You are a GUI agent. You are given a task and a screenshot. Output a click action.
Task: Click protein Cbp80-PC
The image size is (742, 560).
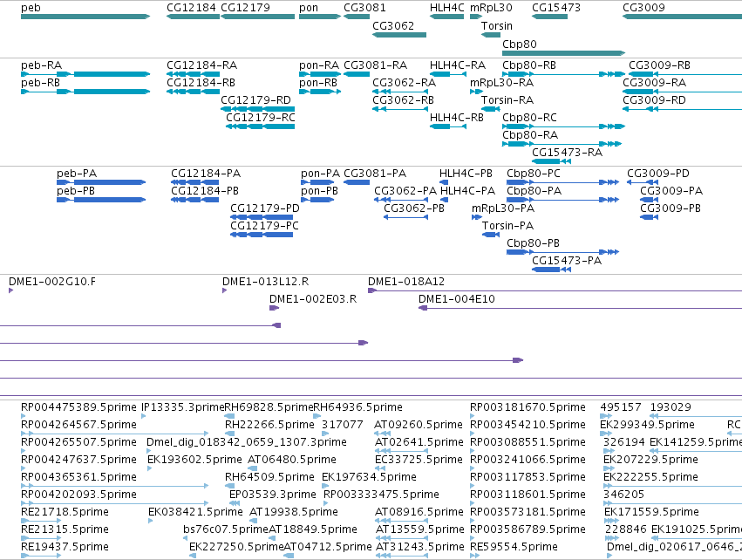coord(534,174)
